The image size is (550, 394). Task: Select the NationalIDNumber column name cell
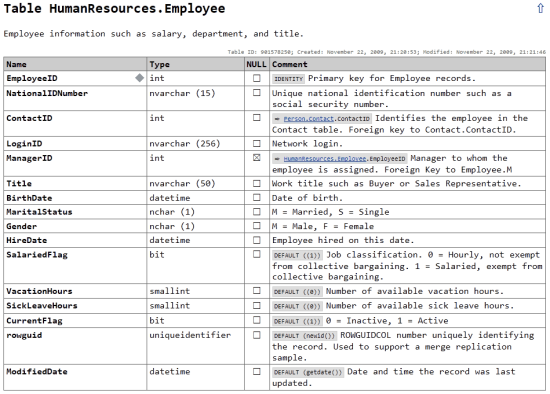(75, 98)
